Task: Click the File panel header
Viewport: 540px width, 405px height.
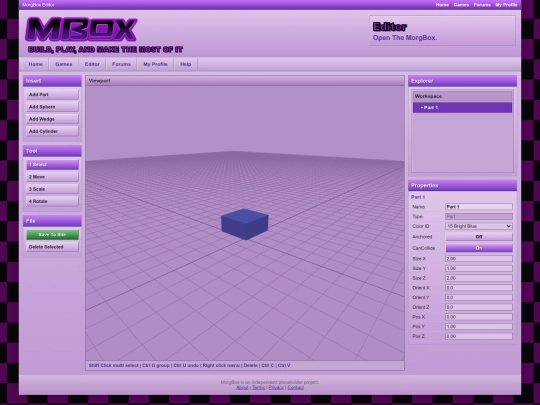Action: point(52,221)
